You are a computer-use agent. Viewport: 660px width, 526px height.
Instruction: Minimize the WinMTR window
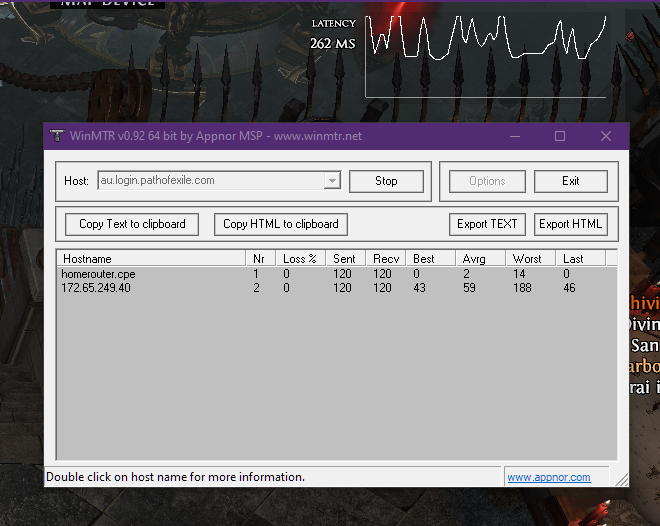(515, 136)
